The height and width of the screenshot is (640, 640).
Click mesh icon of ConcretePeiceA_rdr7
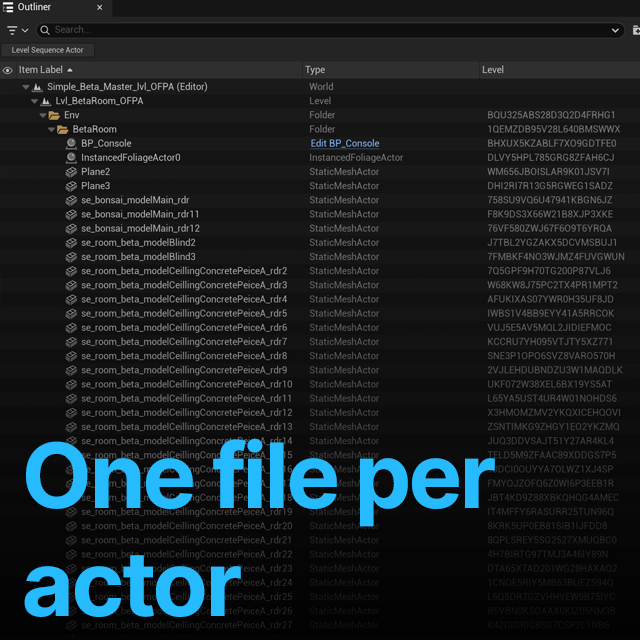pos(71,342)
